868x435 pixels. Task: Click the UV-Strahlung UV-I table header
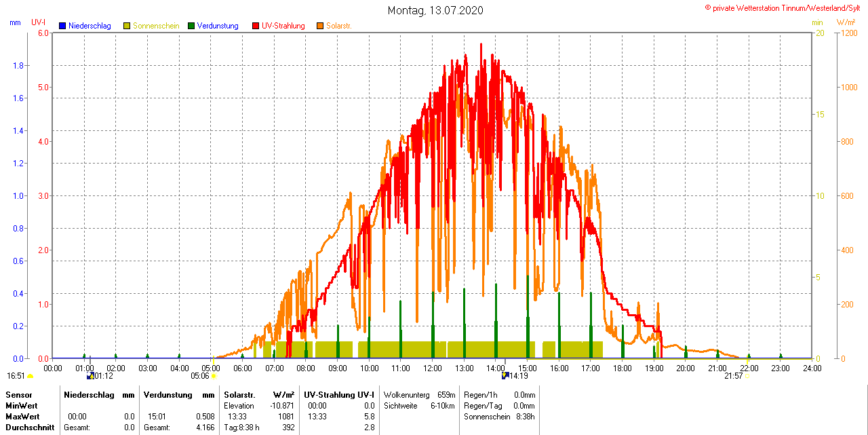[338, 395]
